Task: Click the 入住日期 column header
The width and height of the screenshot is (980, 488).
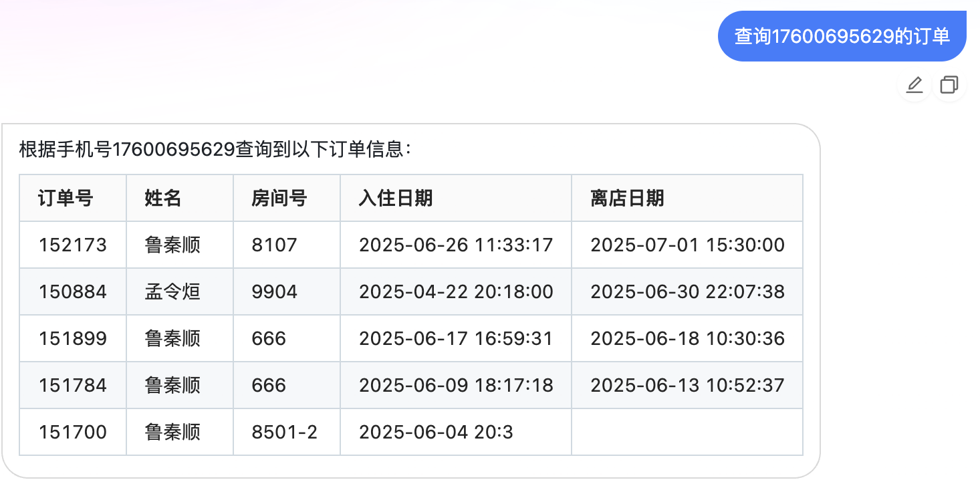Action: (456, 198)
